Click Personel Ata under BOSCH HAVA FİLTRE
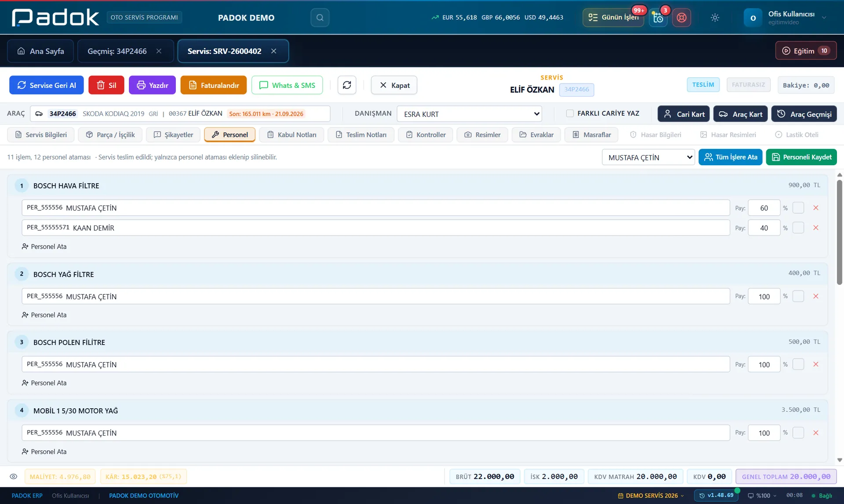 (x=44, y=247)
